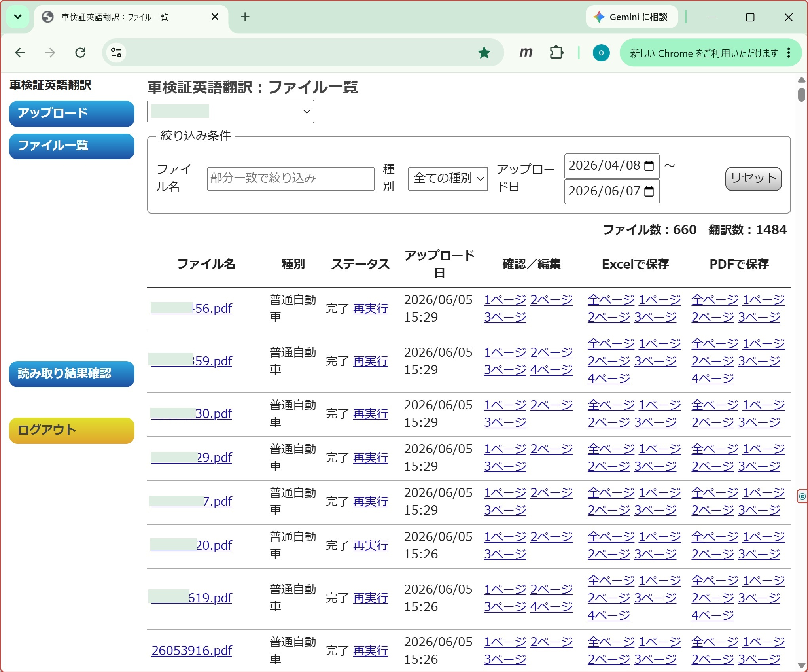The height and width of the screenshot is (672, 808).
Task: Open the Extensions puzzle icon
Action: coord(556,52)
